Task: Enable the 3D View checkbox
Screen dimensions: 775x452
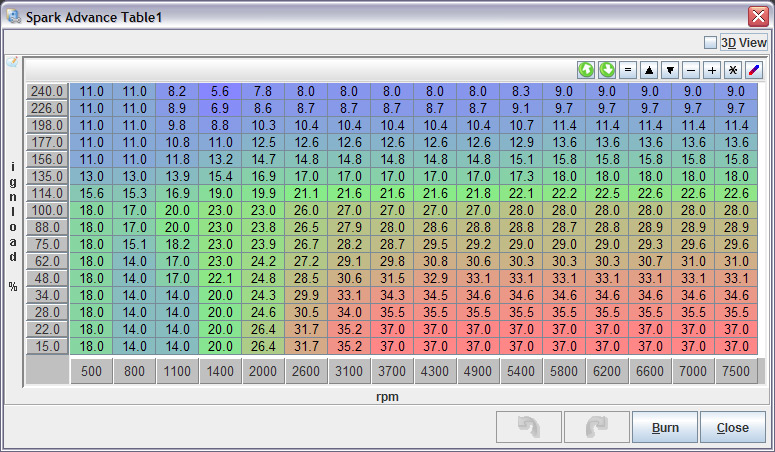Action: [x=710, y=43]
